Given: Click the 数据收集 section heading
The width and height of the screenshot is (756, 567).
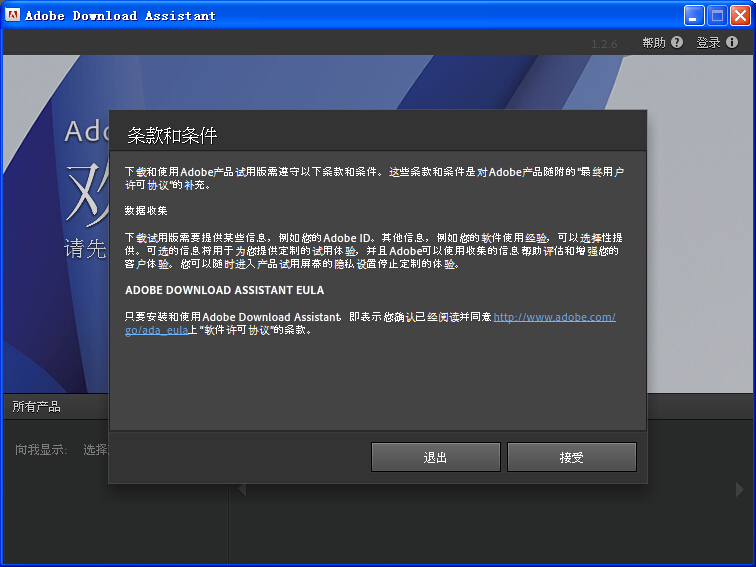Looking at the screenshot, I should tap(146, 211).
